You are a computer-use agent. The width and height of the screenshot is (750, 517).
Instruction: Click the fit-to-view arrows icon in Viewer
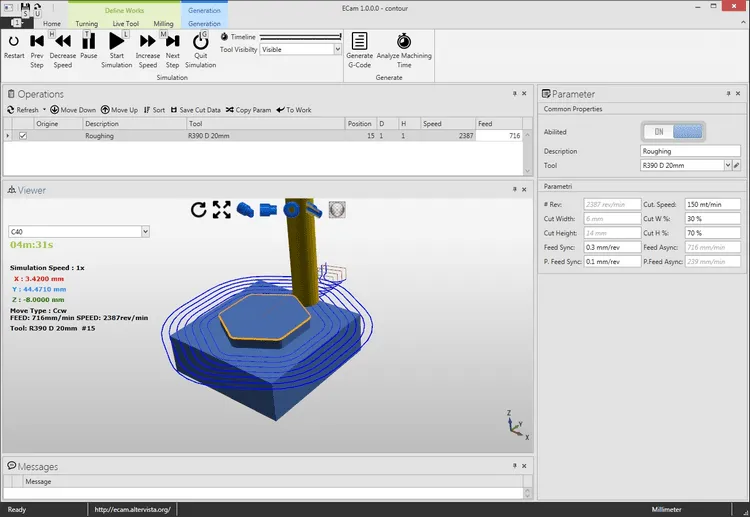coord(221,209)
